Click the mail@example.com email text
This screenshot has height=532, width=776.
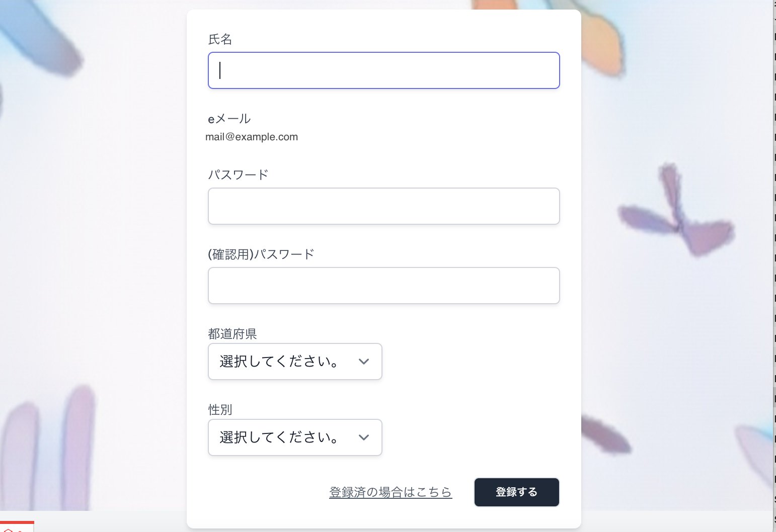tap(252, 137)
